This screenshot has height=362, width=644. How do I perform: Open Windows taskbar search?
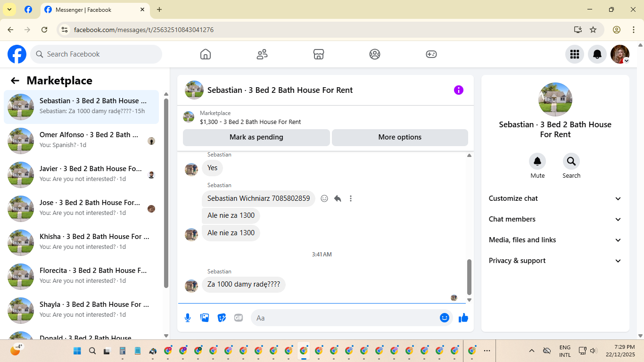(x=92, y=351)
